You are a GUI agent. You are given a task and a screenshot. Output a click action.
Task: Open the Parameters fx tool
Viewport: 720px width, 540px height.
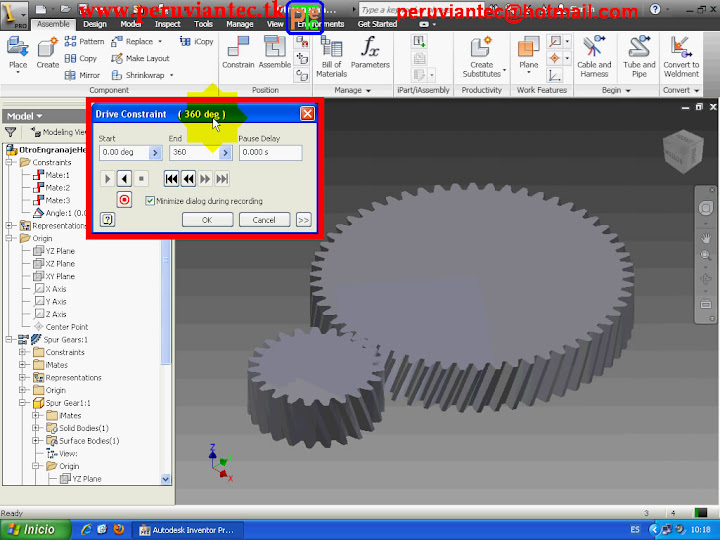coord(370,53)
